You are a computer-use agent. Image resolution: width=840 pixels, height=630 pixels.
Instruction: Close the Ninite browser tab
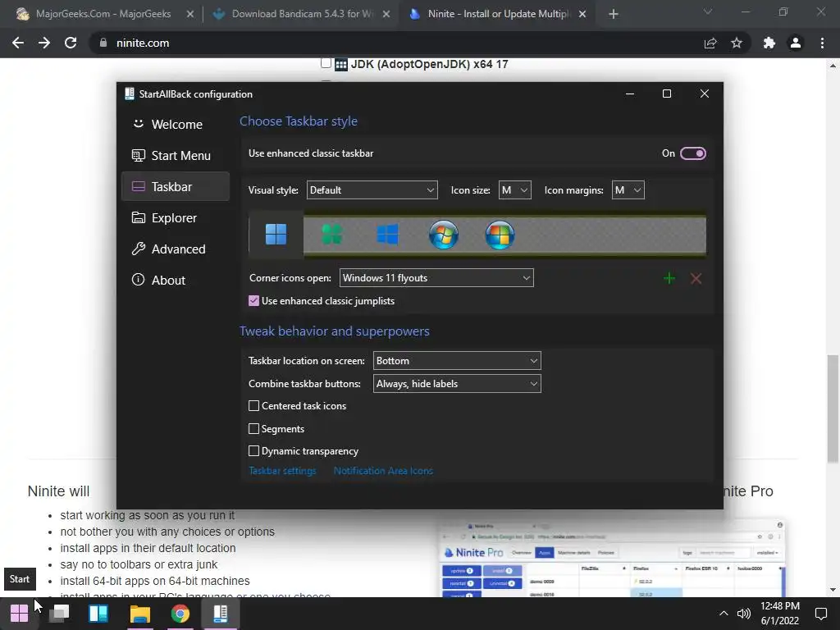click(582, 15)
